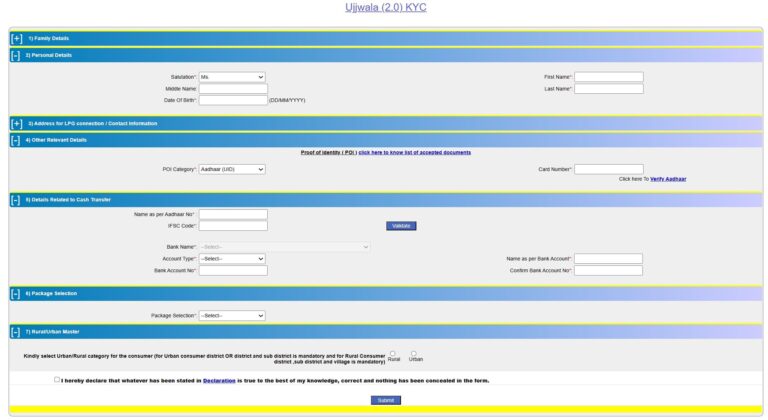Collapse the Personal Details section icon

pos(16,55)
